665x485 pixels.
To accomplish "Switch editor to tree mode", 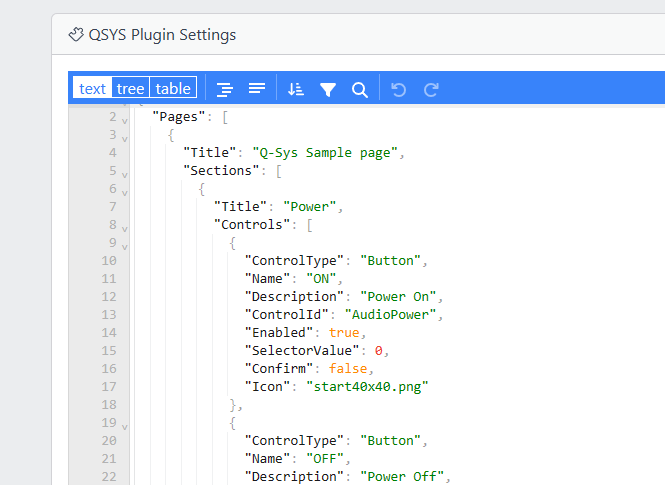I will pyautogui.click(x=130, y=88).
